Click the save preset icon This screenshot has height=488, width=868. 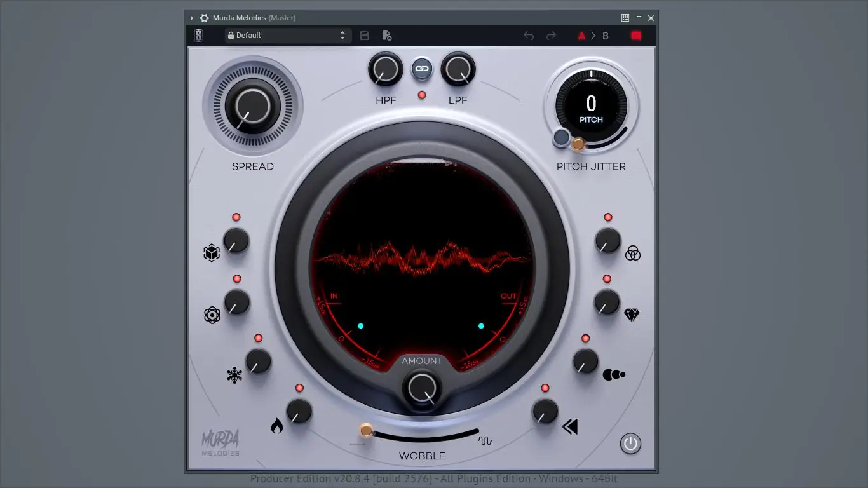pos(364,36)
